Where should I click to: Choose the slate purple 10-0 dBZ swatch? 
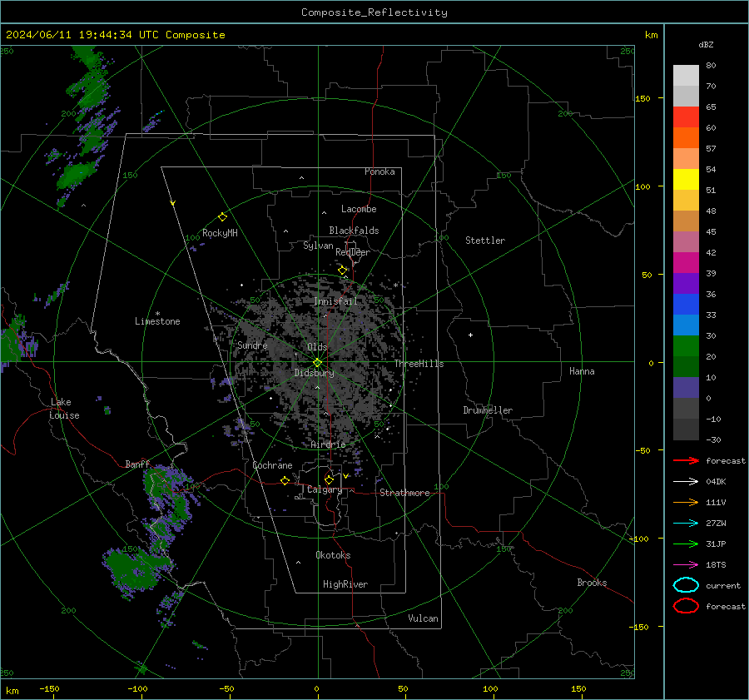point(686,388)
